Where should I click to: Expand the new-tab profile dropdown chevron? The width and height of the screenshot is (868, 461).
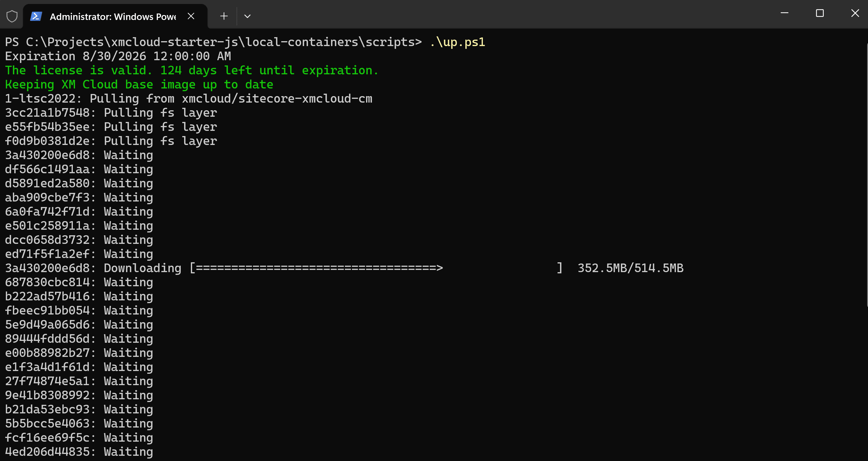coord(247,16)
